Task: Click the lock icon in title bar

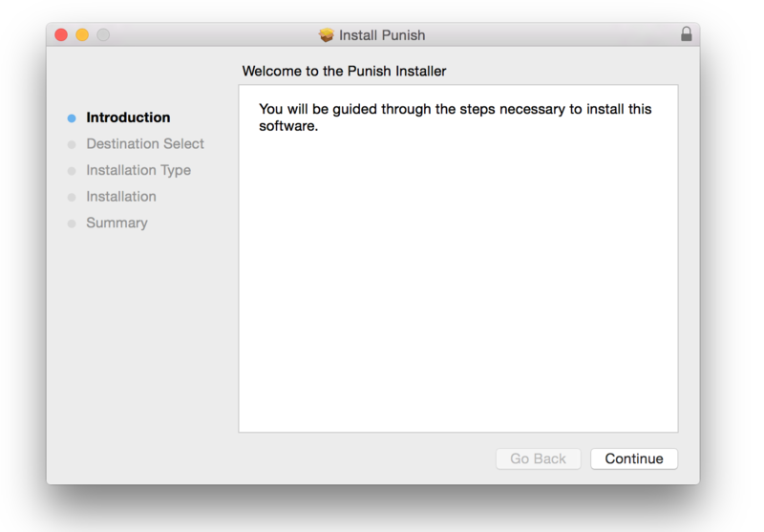Action: tap(686, 34)
